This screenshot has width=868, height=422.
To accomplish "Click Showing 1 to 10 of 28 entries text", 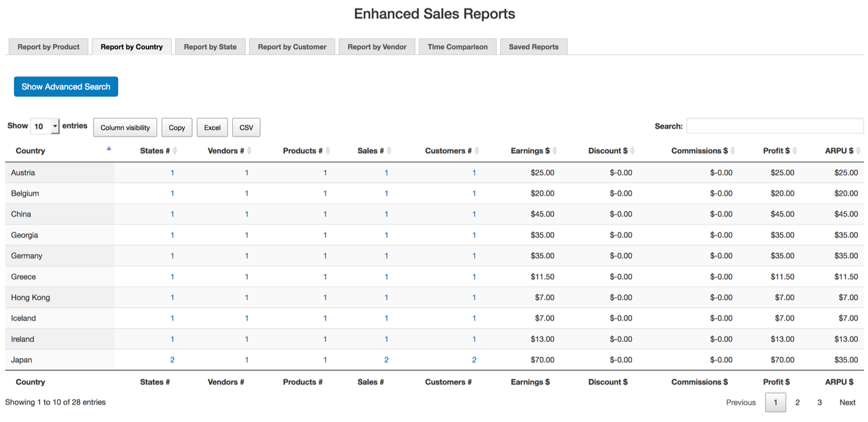I will point(55,402).
